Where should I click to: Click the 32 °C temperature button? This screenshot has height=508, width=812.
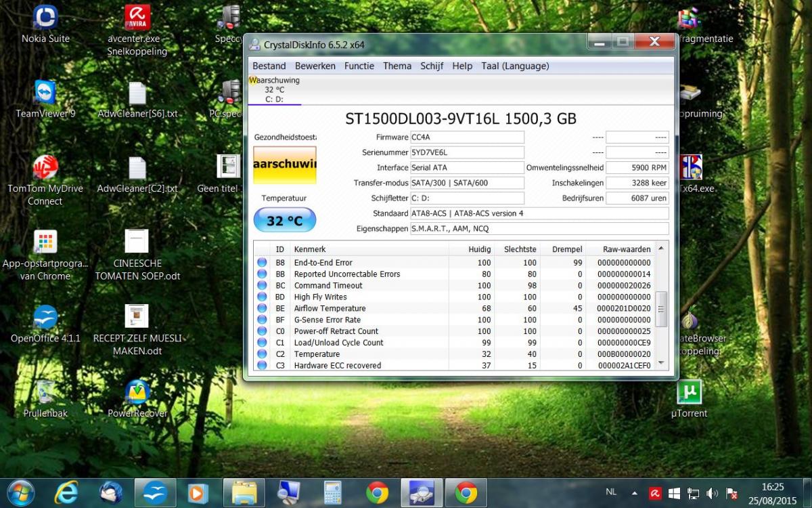click(284, 220)
